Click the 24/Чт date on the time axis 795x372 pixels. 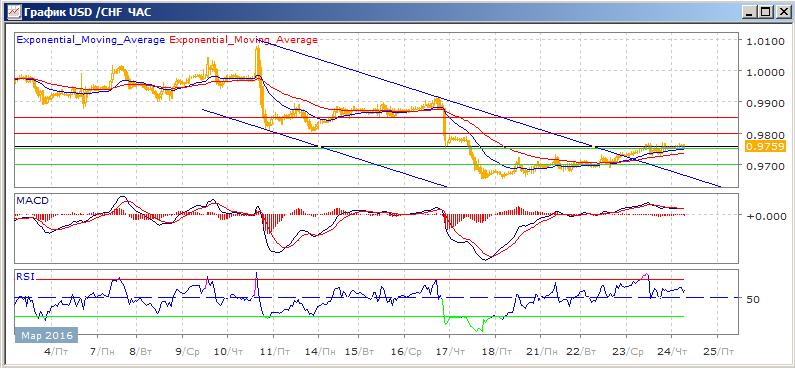[672, 351]
